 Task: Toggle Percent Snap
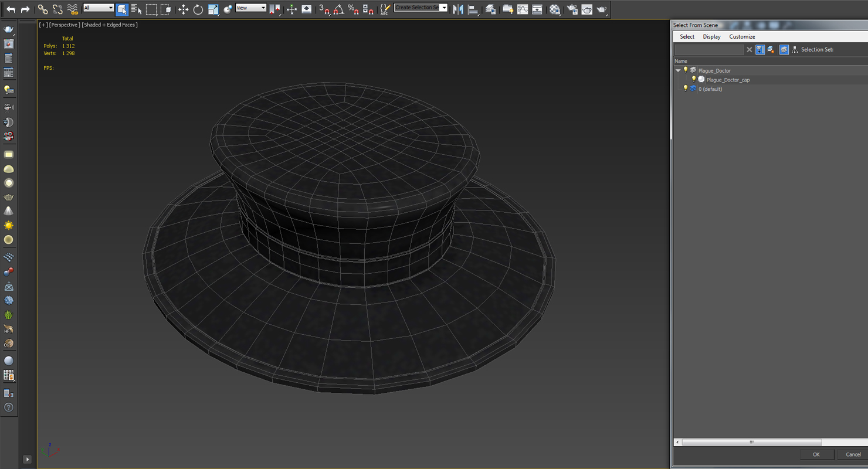[x=353, y=9]
